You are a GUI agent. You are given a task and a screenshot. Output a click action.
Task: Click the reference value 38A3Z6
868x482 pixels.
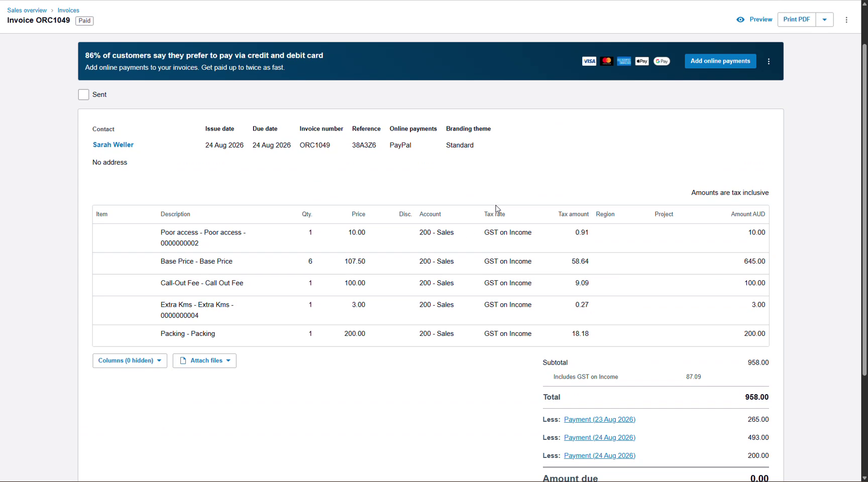coord(364,145)
